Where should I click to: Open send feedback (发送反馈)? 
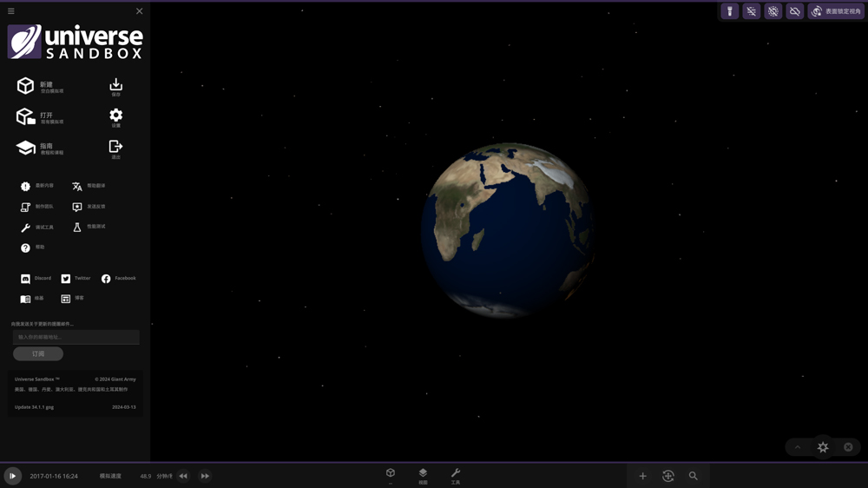89,207
